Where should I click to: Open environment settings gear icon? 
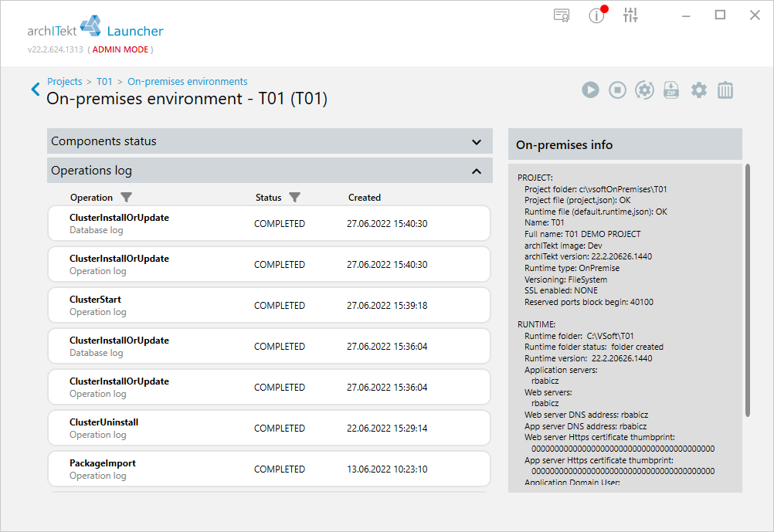pyautogui.click(x=698, y=90)
